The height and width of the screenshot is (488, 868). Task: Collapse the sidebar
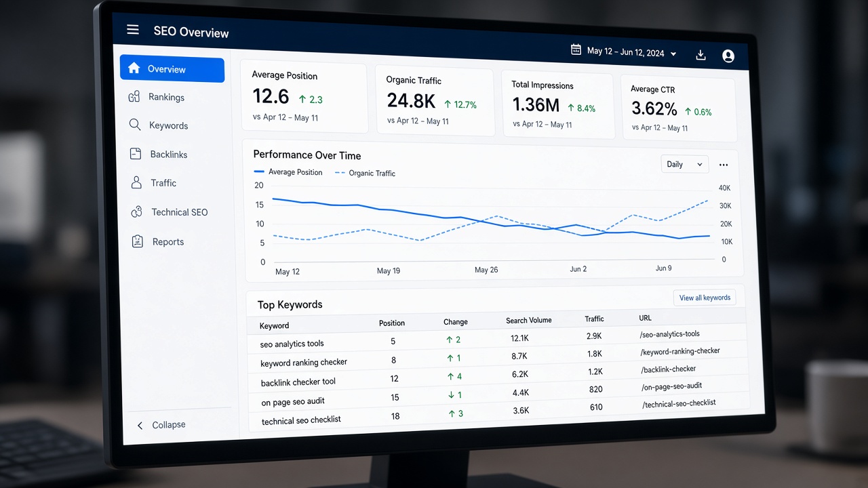161,425
